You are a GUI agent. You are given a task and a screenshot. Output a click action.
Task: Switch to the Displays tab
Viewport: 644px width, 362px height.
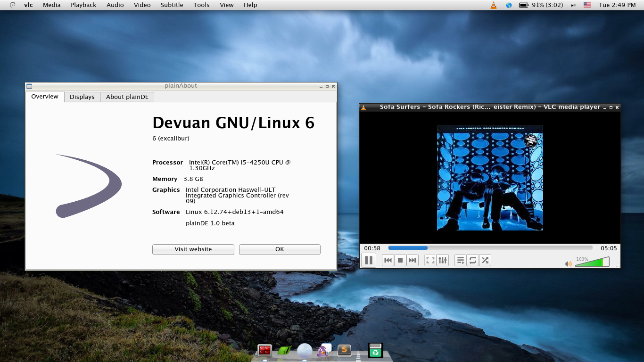click(x=82, y=97)
